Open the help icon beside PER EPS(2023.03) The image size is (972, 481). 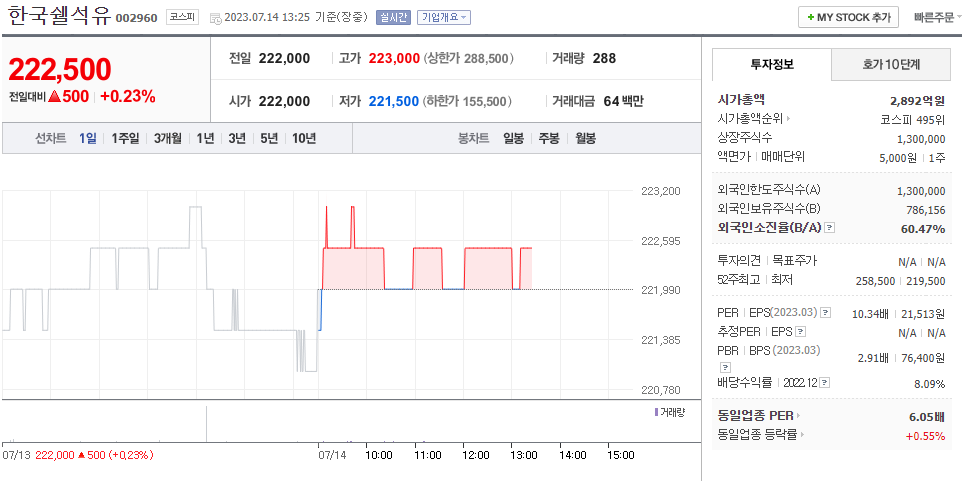[826, 312]
